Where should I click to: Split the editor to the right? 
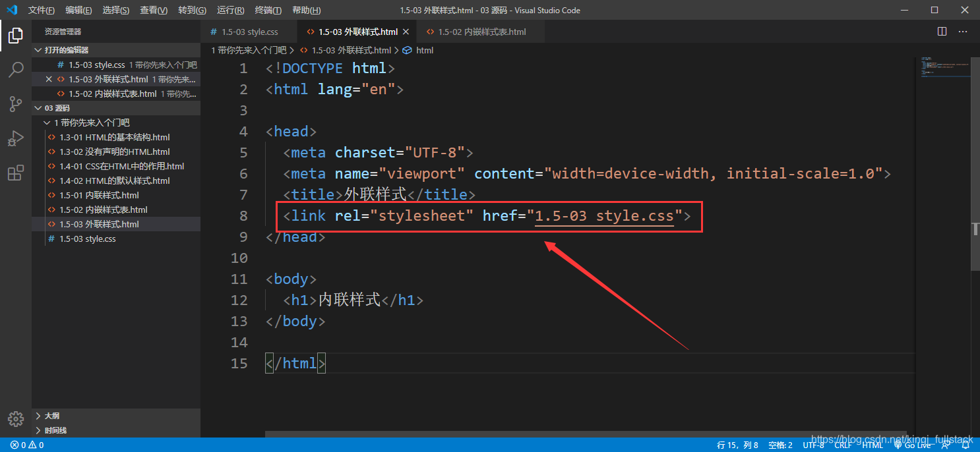pos(942,32)
